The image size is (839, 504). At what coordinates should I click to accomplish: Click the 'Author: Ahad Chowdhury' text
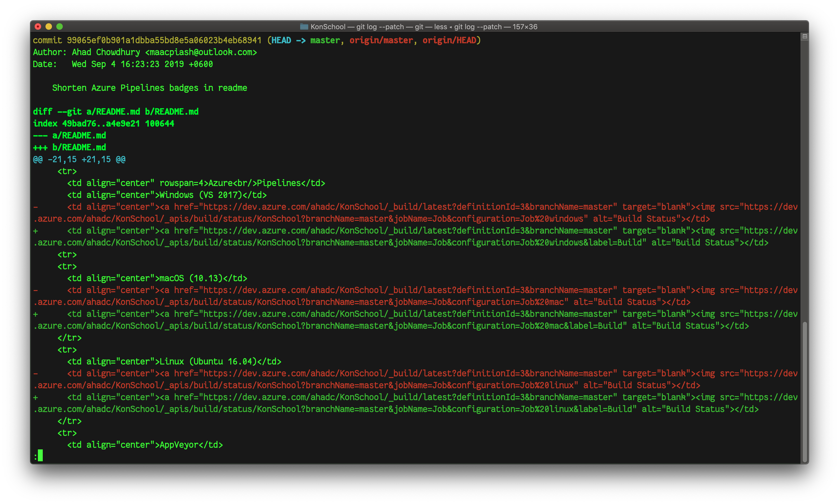(x=86, y=52)
